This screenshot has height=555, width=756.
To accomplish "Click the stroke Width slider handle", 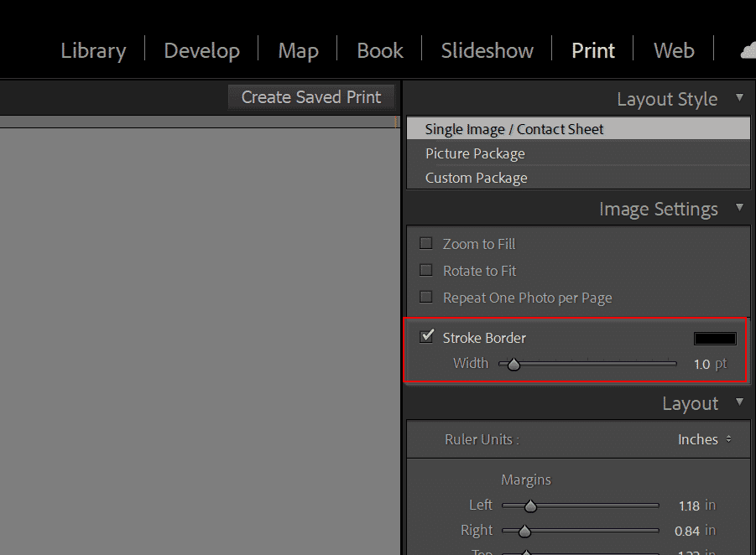I will [x=514, y=364].
